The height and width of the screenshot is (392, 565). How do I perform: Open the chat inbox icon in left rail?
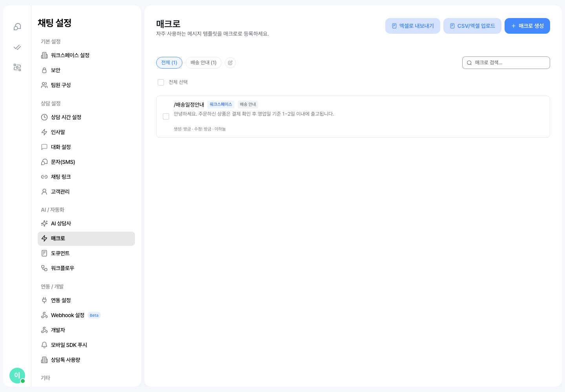point(17,27)
